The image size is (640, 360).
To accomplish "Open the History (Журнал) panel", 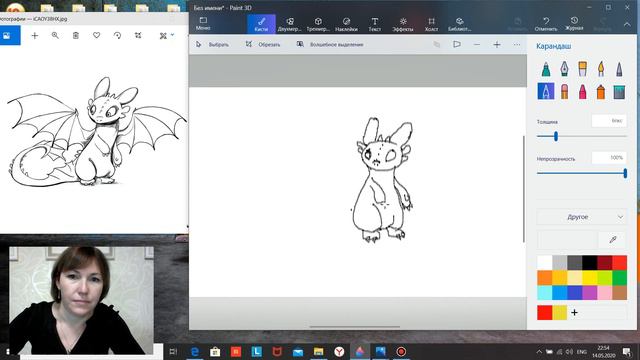I will coord(574,24).
